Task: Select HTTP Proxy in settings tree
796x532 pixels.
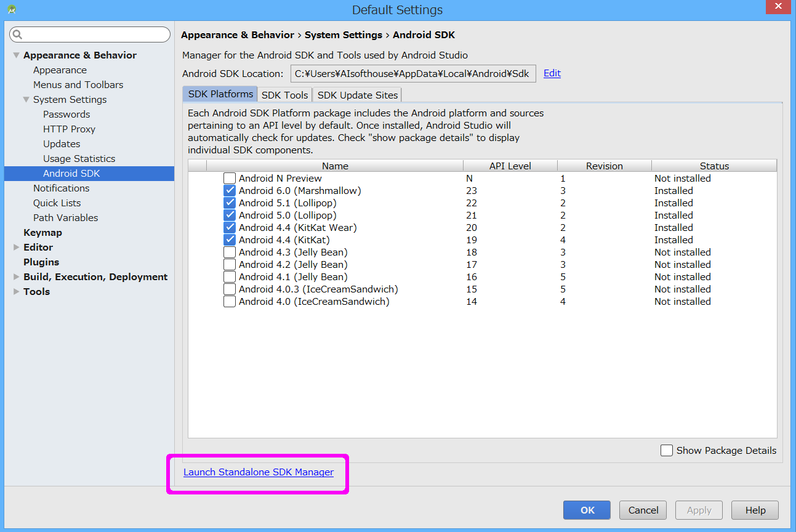Action: coord(69,129)
